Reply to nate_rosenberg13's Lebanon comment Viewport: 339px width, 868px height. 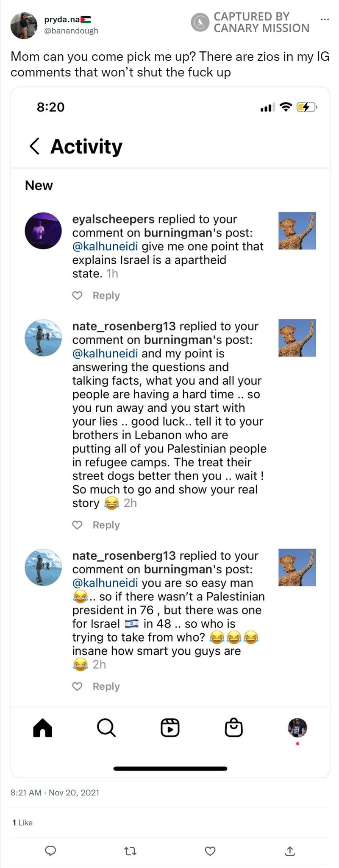click(106, 525)
